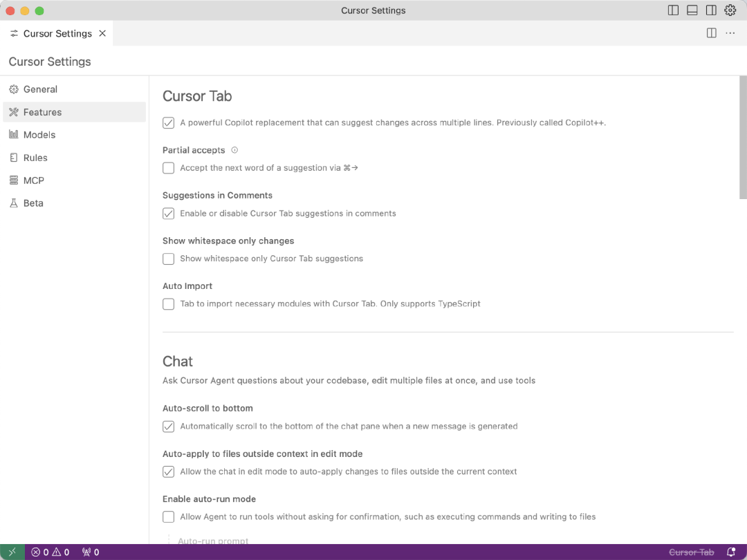Go to the MCP settings section
747x560 pixels.
[33, 180]
